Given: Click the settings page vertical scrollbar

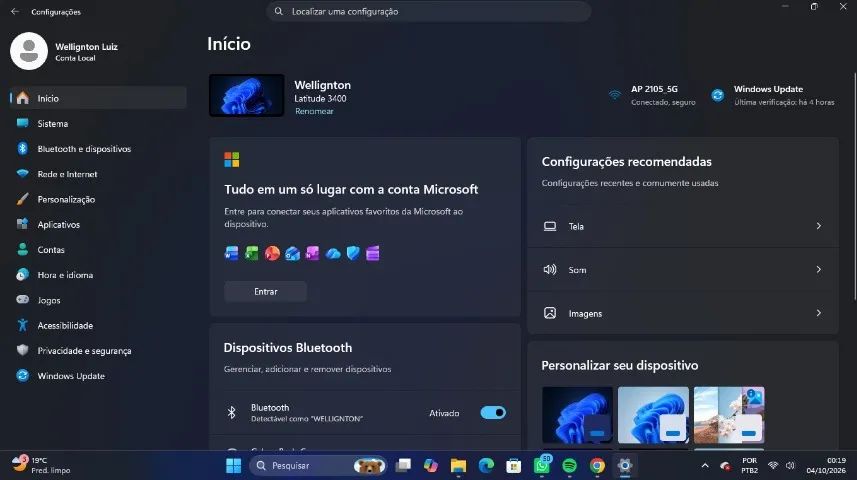Looking at the screenshot, I should pyautogui.click(x=854, y=186).
